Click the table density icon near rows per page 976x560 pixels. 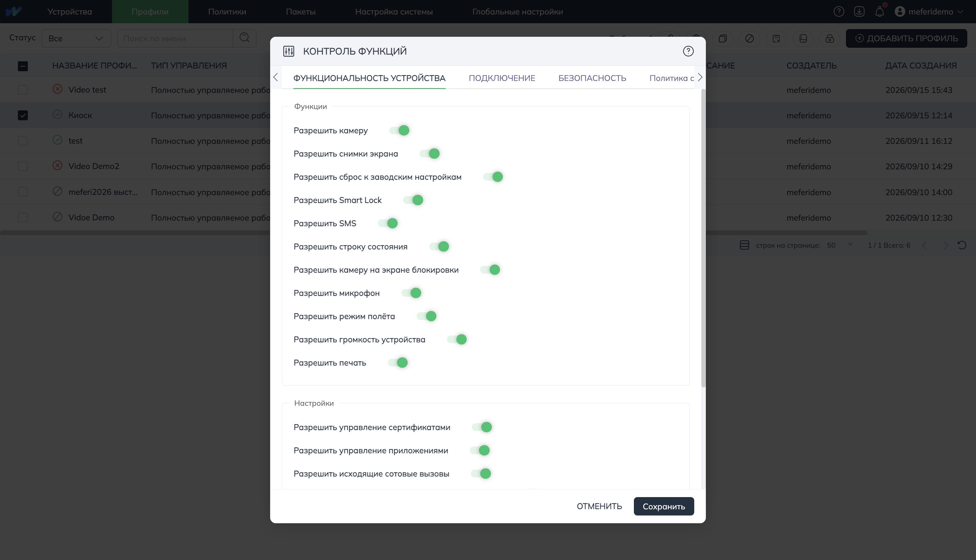pyautogui.click(x=744, y=245)
